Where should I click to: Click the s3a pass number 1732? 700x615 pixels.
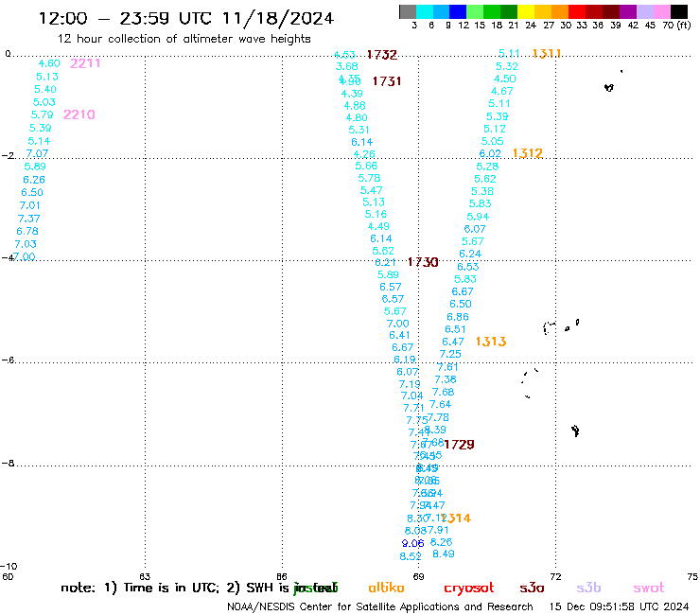pyautogui.click(x=382, y=55)
